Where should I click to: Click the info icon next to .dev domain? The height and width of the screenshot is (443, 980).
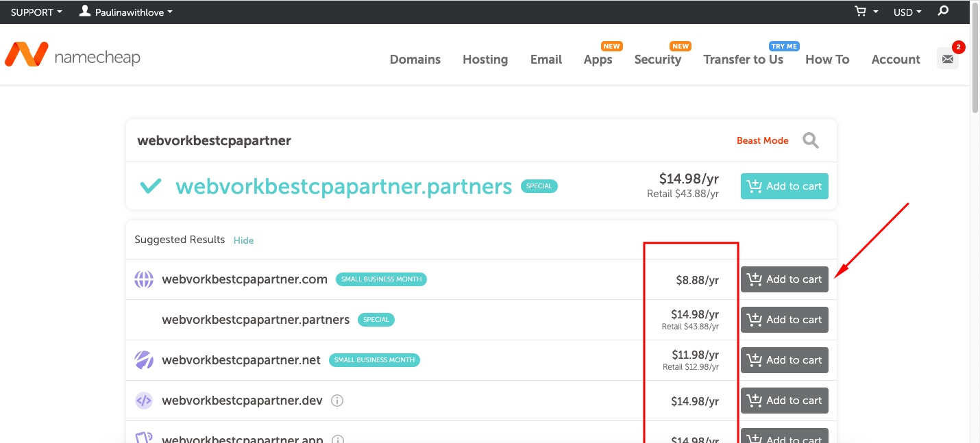coord(337,401)
